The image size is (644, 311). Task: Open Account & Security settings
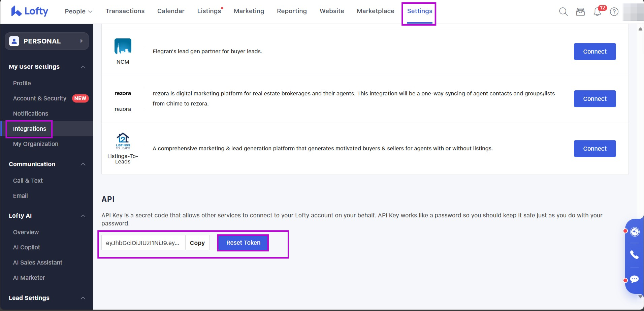pyautogui.click(x=40, y=98)
